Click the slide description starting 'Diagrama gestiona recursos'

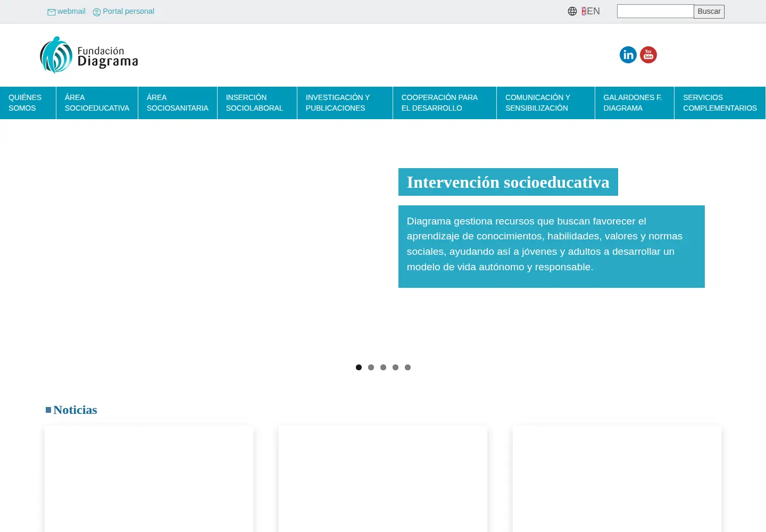coord(552,246)
